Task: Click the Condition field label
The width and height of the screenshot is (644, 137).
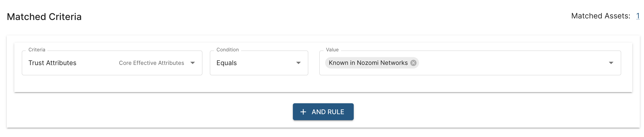Action: (x=228, y=50)
